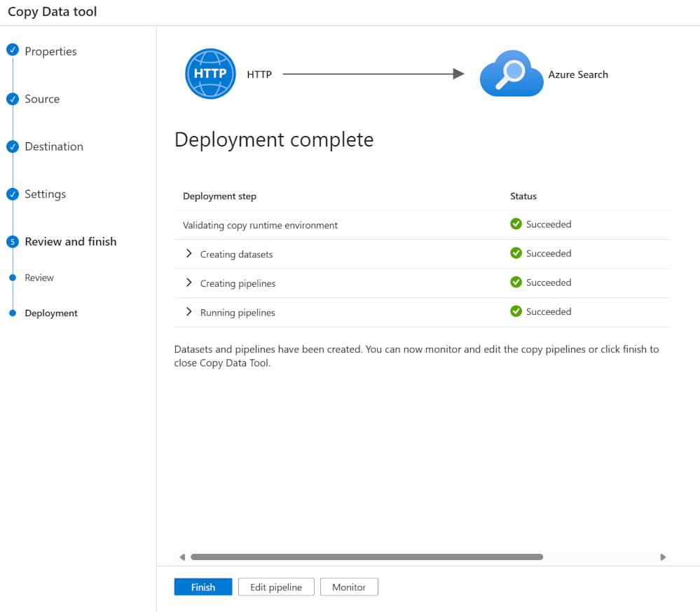
Task: Expand the Running pipelines row
Action: (189, 311)
